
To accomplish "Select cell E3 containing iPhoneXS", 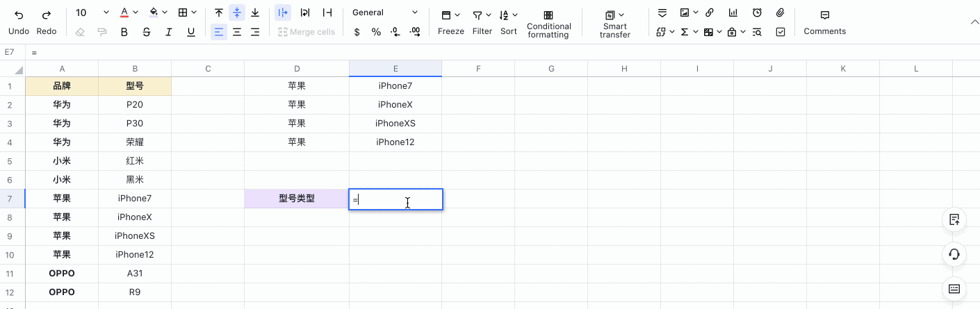I will pos(395,124).
